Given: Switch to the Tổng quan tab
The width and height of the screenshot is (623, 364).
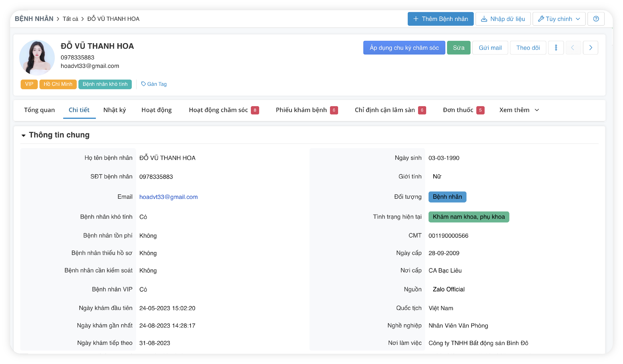Looking at the screenshot, I should tap(39, 110).
